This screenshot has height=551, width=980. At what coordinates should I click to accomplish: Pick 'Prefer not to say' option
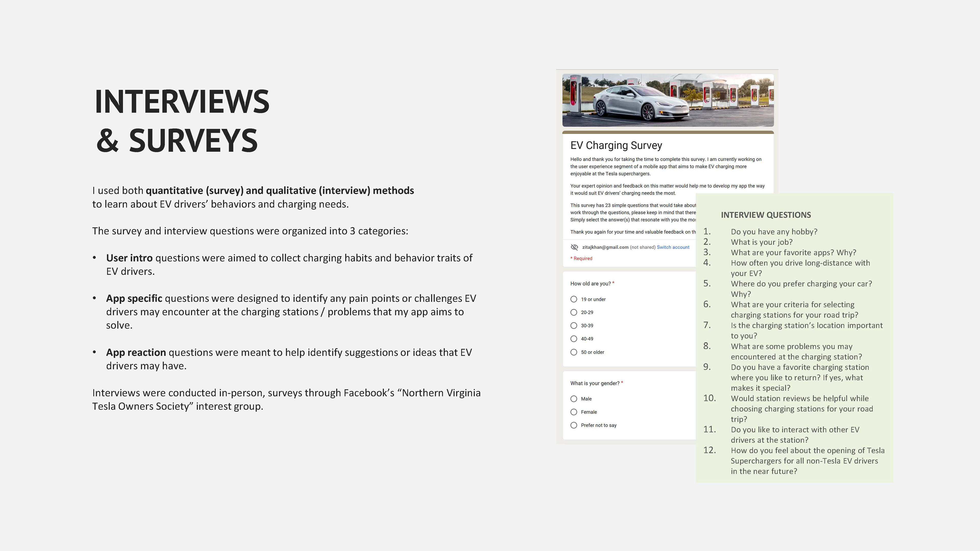574,425
